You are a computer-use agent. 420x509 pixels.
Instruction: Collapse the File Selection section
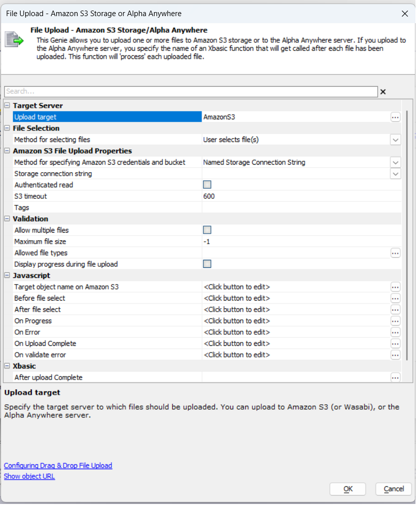7,128
